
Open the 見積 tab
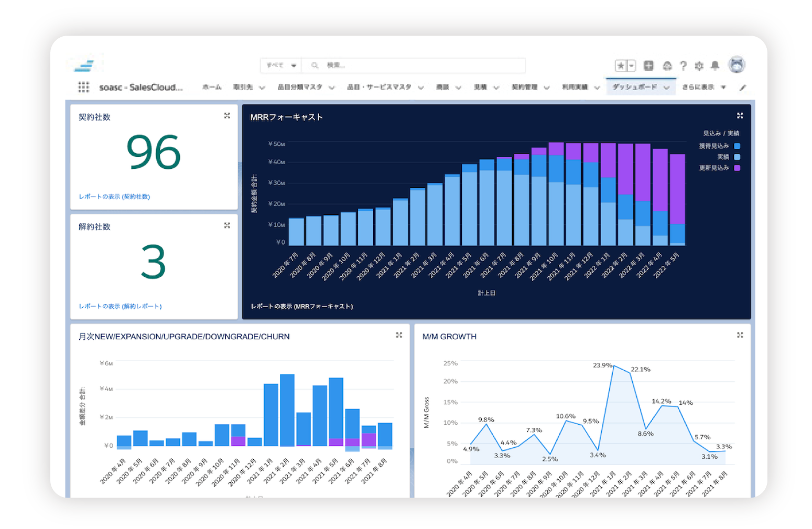coord(481,87)
